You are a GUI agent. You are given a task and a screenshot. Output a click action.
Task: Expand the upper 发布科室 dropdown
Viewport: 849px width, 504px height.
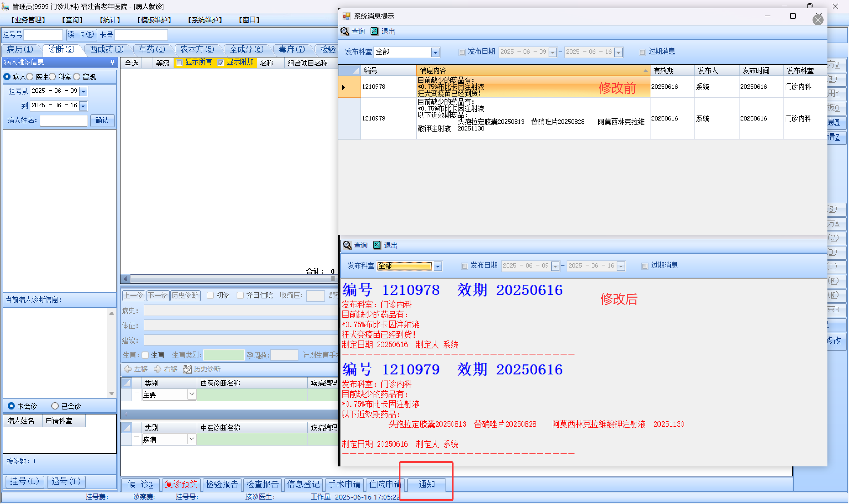point(435,52)
